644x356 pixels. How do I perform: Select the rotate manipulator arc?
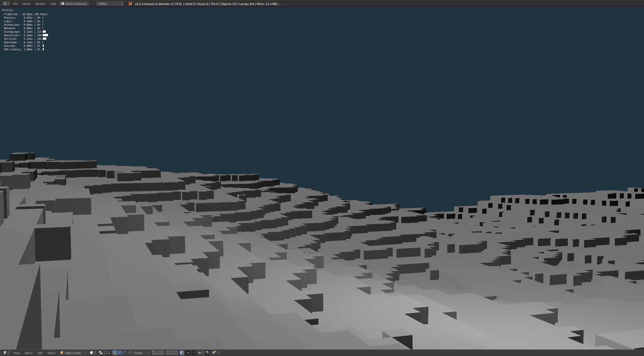(x=125, y=353)
